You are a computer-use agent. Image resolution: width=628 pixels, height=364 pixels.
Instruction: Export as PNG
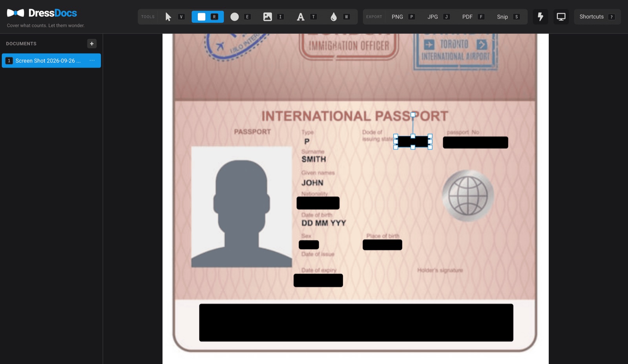click(x=403, y=17)
